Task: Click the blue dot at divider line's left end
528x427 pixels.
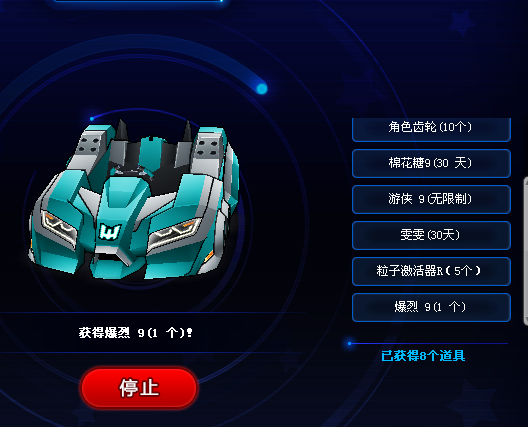Action: [x=350, y=343]
